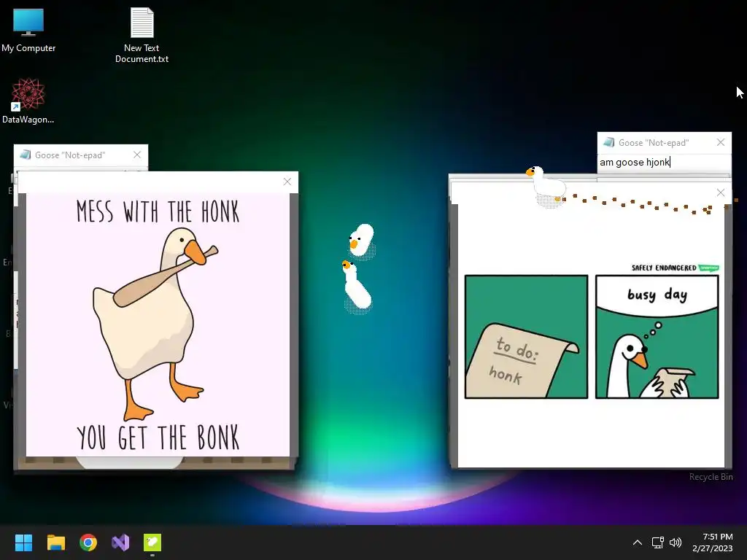Click the right Not-epad window icon

[608, 142]
